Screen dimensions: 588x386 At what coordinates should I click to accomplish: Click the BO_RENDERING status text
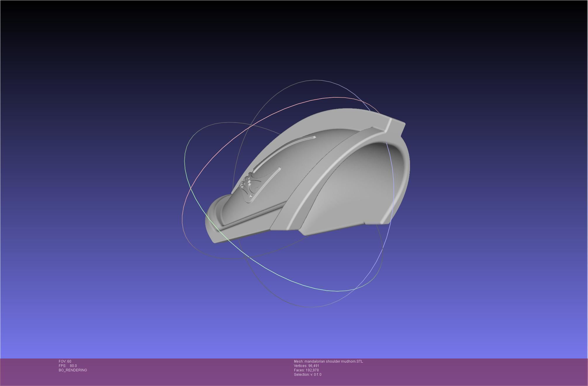point(73,370)
